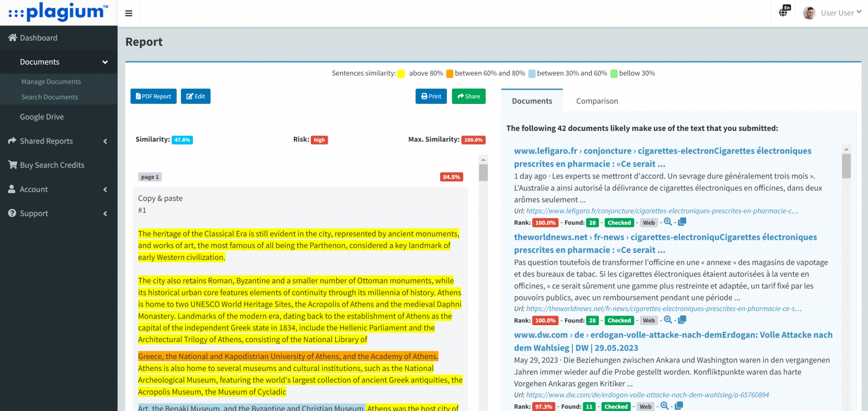Switch to the Comparison tab

coord(596,100)
